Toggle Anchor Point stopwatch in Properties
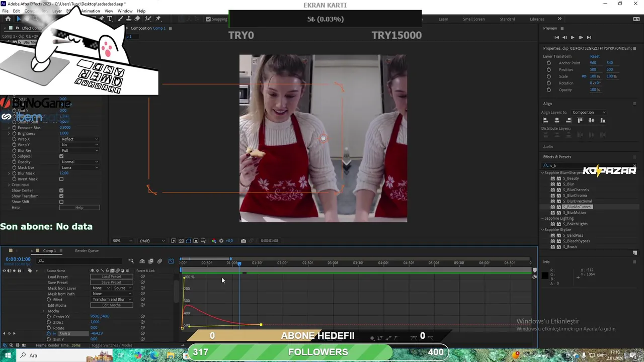Viewport: 644px width, 362px height. (549, 63)
